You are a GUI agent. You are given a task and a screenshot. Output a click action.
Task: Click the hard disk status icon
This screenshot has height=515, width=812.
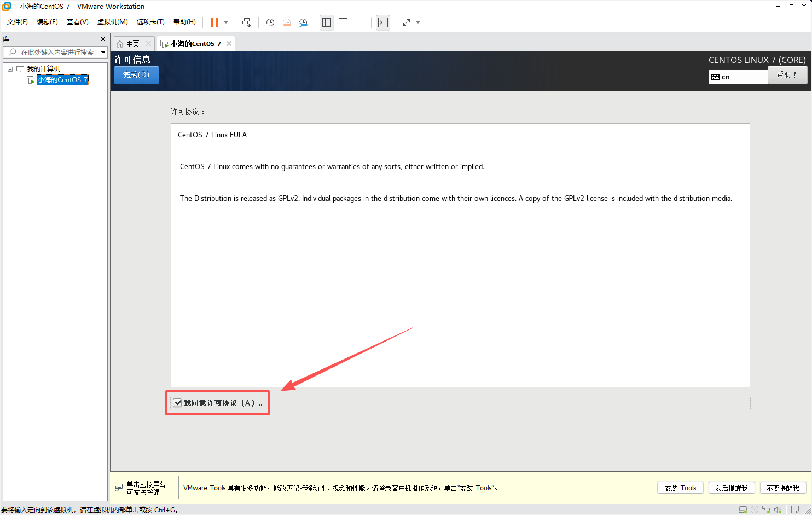(743, 510)
